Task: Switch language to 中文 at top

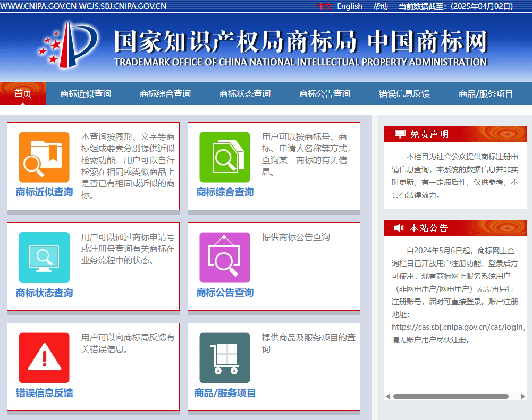Action: (x=324, y=6)
